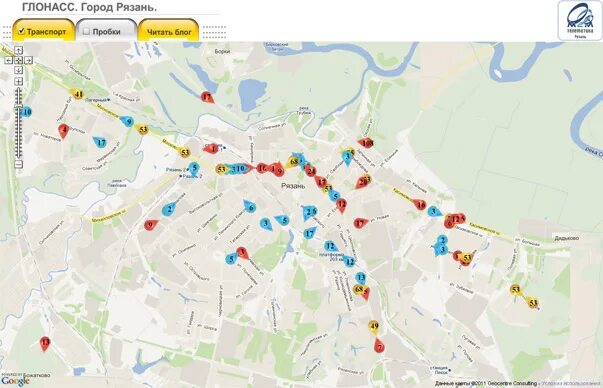This screenshot has width=603, height=388.
Task: Select red route 17 marker near Борки
Action: pos(207,97)
